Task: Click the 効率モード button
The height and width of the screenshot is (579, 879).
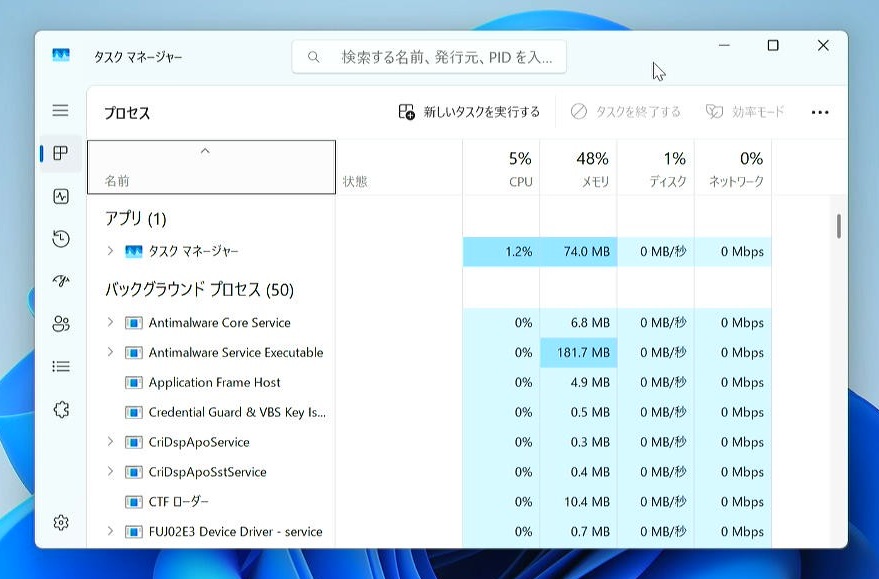Action: click(745, 112)
